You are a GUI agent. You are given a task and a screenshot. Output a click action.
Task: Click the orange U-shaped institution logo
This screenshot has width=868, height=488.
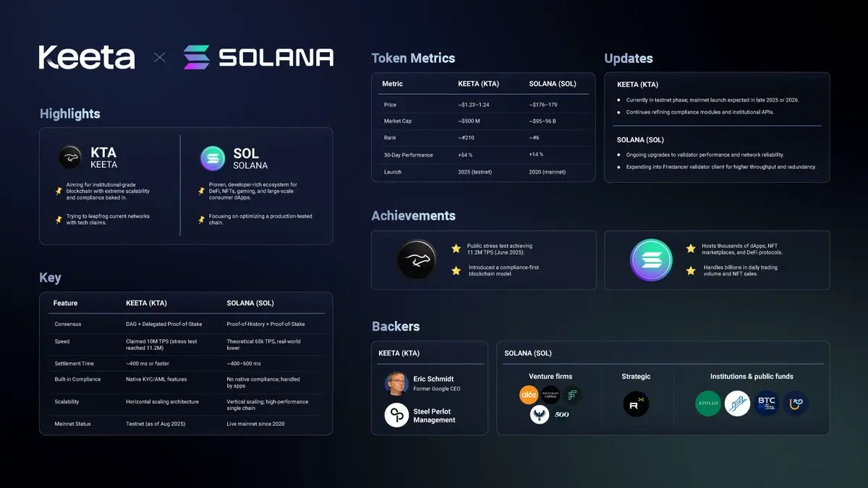pos(795,403)
